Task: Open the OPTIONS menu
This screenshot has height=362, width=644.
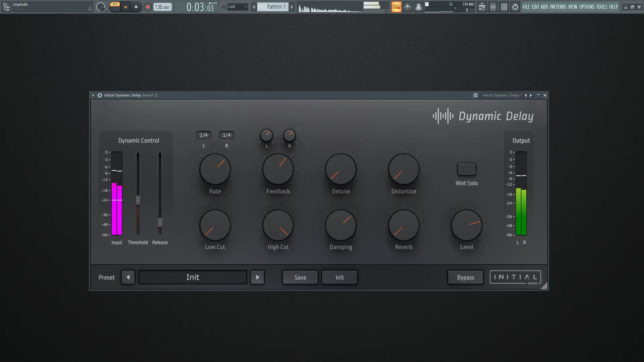Action: click(x=587, y=7)
